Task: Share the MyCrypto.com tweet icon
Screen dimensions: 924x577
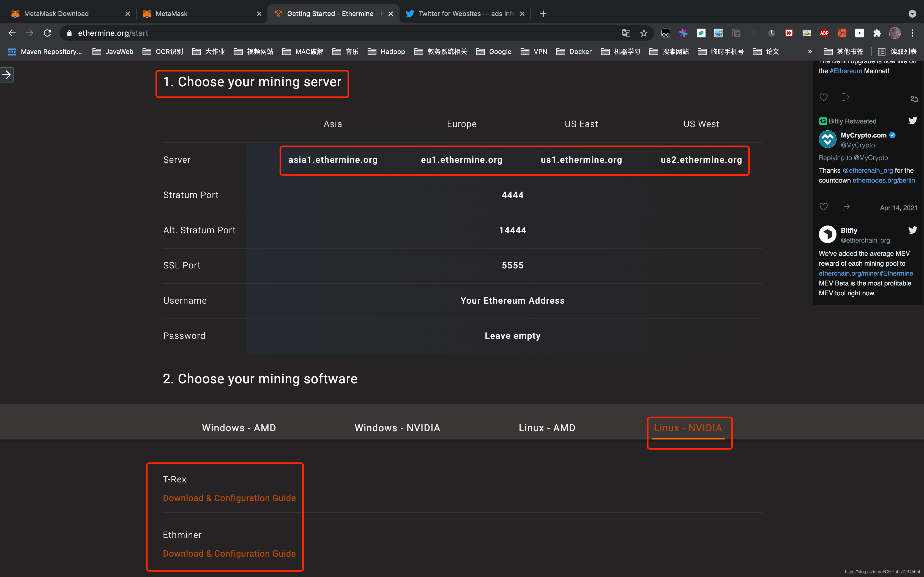Action: coord(845,207)
